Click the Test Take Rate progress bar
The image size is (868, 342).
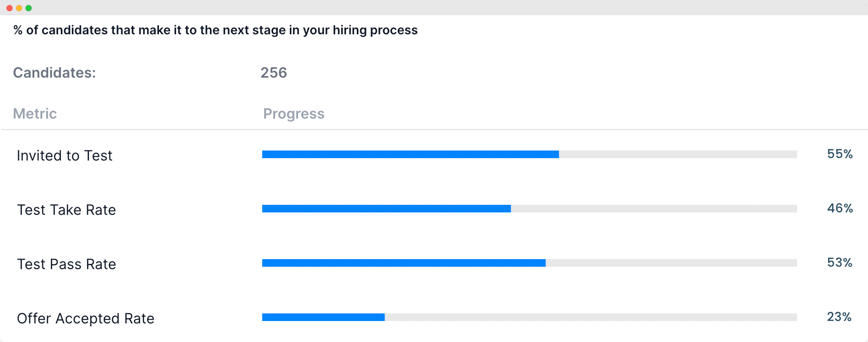pos(530,209)
